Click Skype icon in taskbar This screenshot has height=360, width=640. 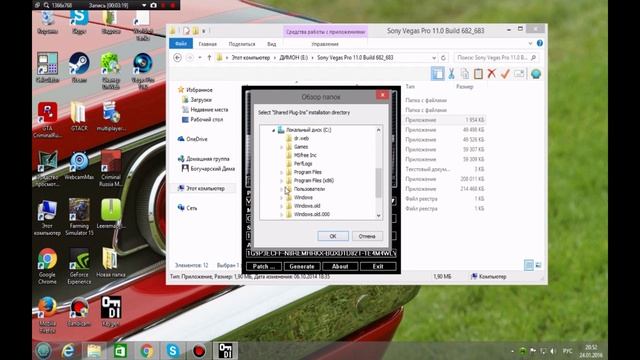click(173, 351)
